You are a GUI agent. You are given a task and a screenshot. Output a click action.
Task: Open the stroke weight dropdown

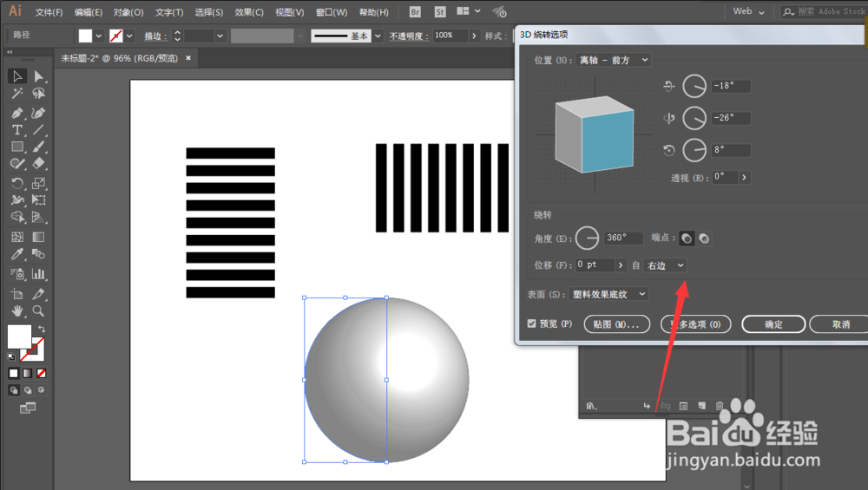click(x=220, y=36)
